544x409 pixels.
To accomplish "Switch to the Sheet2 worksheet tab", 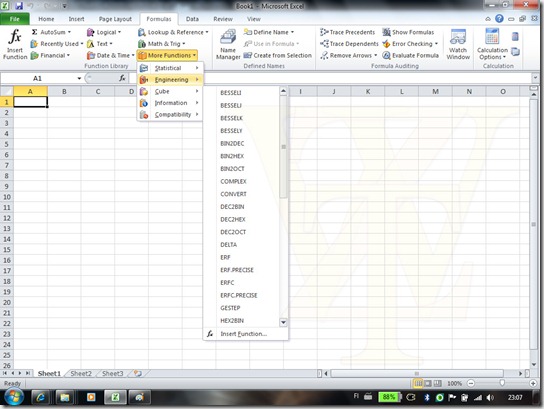I will coord(81,374).
